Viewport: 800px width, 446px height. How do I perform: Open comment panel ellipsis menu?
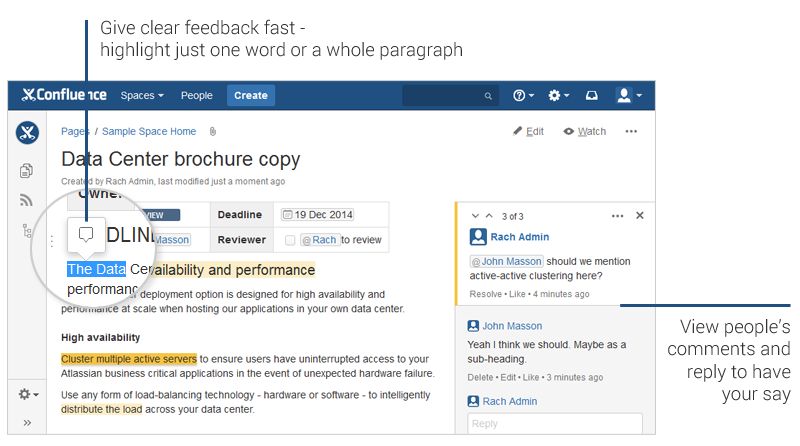coord(617,216)
